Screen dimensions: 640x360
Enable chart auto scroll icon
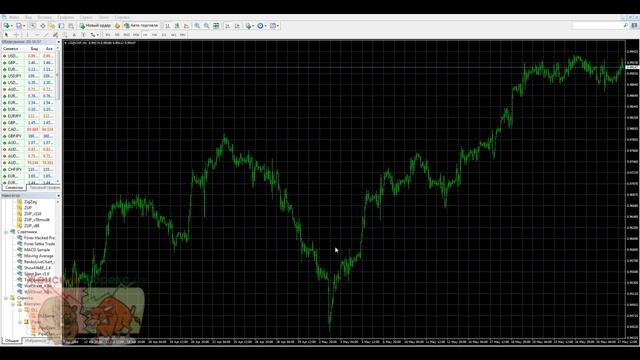[x=227, y=26]
